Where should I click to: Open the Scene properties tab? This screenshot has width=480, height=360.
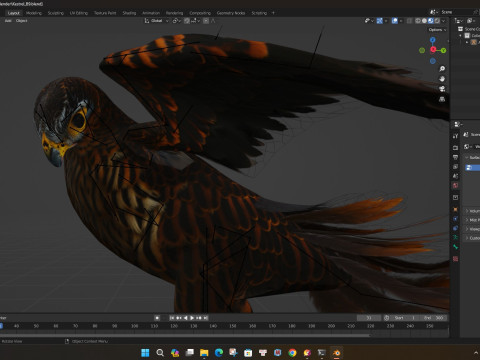click(455, 176)
